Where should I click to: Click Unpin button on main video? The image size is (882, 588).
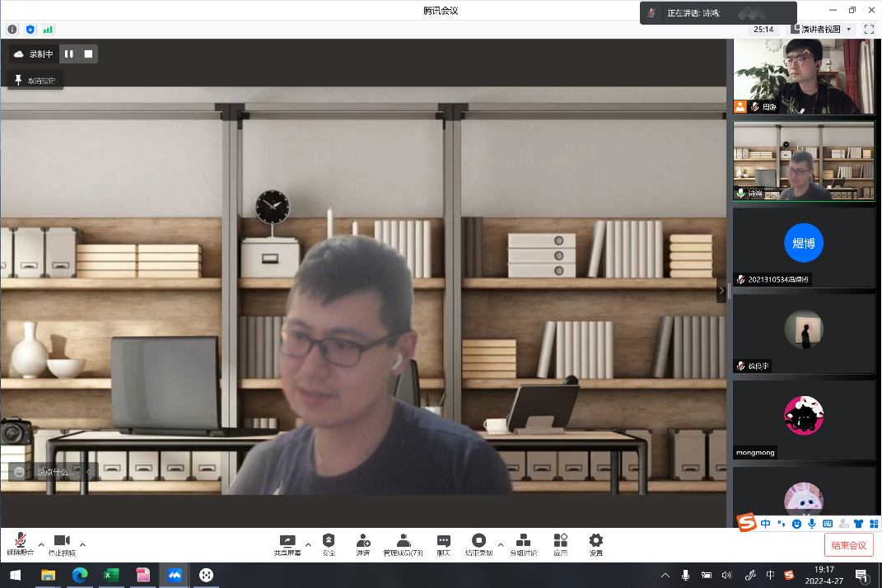pyautogui.click(x=35, y=80)
